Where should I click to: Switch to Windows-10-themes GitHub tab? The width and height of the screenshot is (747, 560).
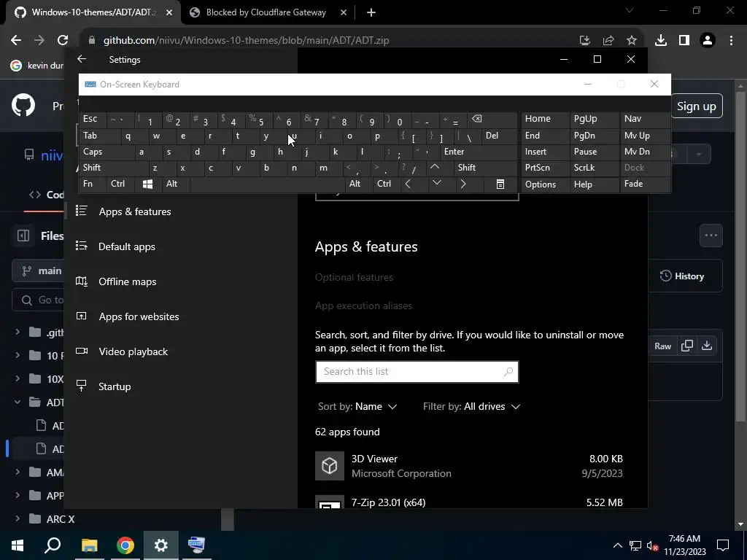(93, 12)
